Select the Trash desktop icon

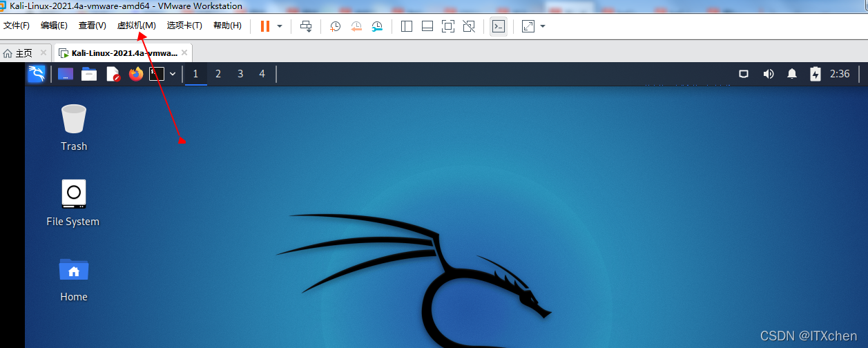[x=74, y=127]
